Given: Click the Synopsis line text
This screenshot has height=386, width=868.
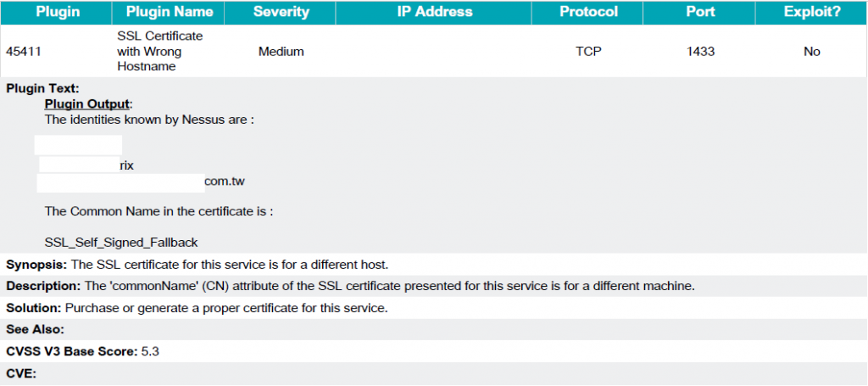Looking at the screenshot, I should coord(198,265).
